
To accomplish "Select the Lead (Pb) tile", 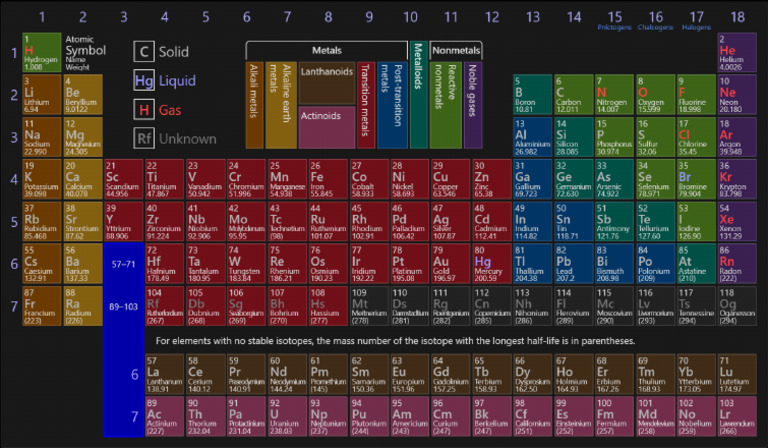I will 574,264.
